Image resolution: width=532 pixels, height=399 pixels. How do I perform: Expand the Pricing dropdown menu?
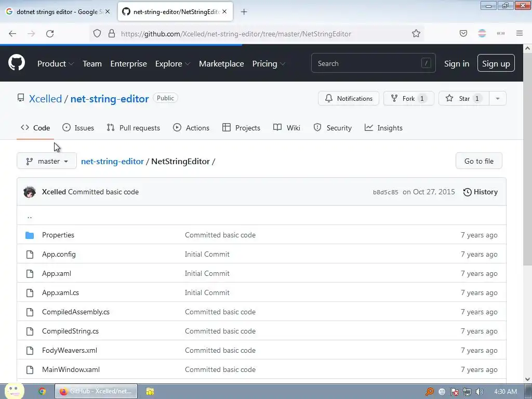[269, 64]
